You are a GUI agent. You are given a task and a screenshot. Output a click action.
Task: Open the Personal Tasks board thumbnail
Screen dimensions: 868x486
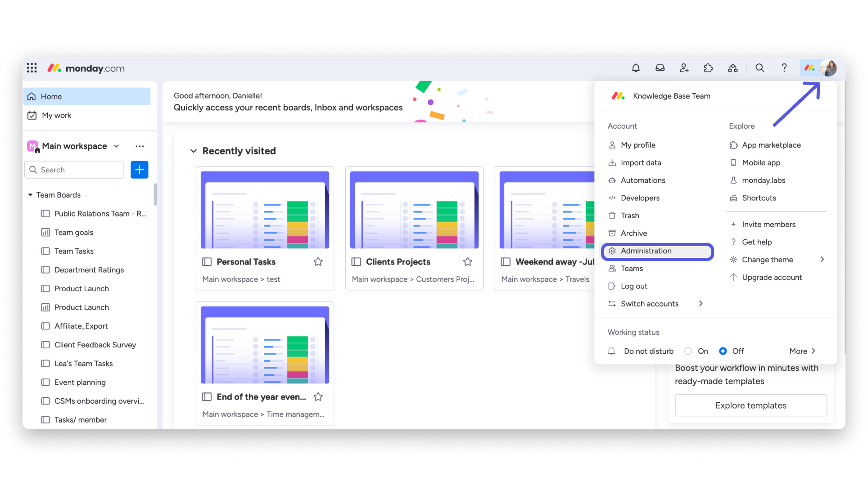click(265, 210)
